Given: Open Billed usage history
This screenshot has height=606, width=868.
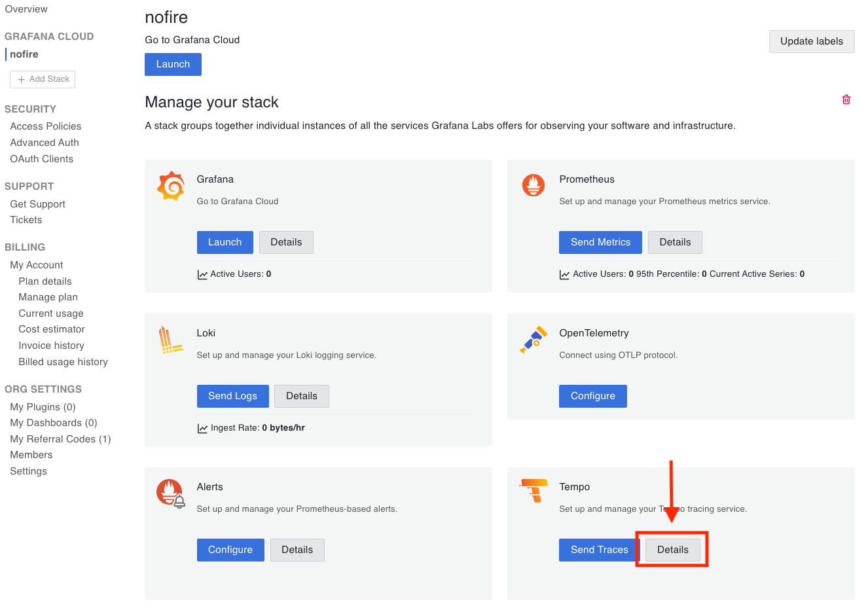Looking at the screenshot, I should point(63,362).
